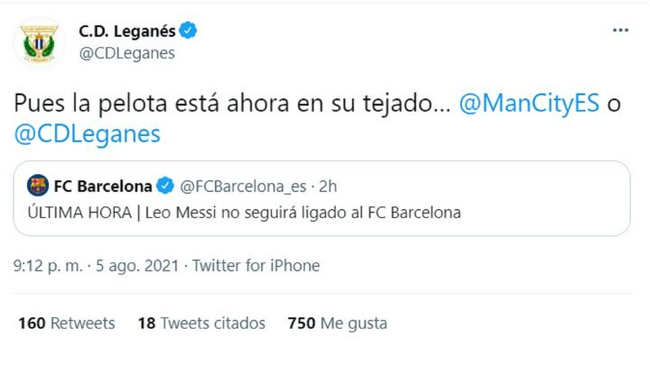Screen dimensions: 650x365
Task: Open the C.D. Leganés display name
Action: [x=127, y=31]
